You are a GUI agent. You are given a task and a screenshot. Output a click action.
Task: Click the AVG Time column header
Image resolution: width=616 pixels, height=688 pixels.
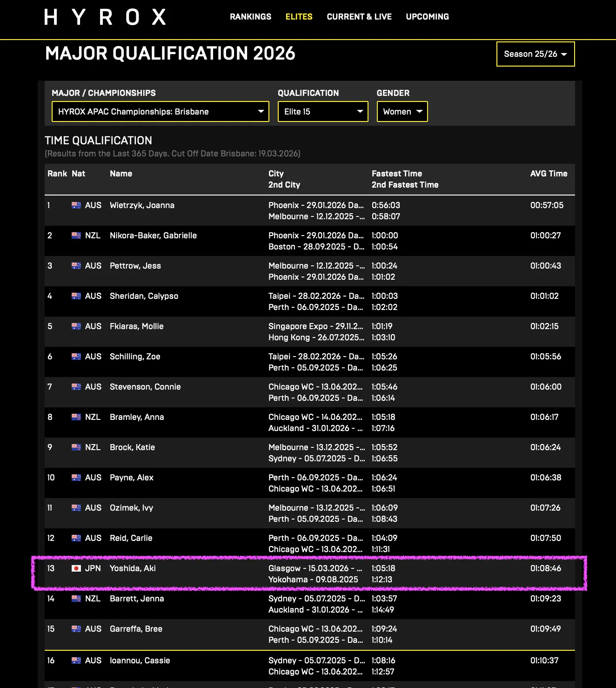pyautogui.click(x=549, y=174)
